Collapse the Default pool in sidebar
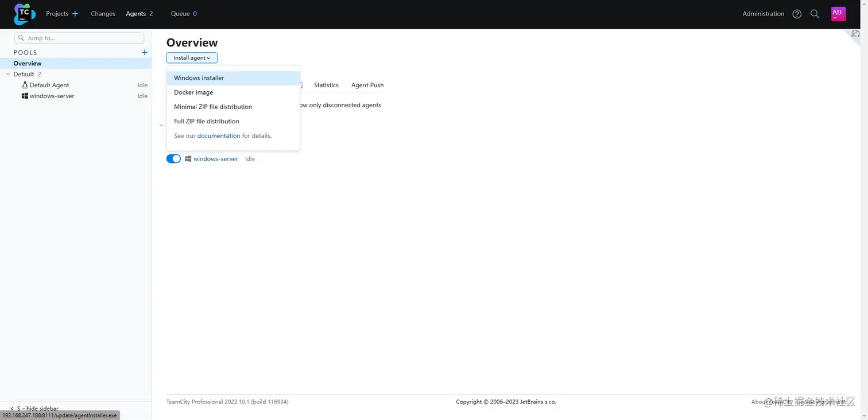Screen dimensions: 868x420 point(8,74)
